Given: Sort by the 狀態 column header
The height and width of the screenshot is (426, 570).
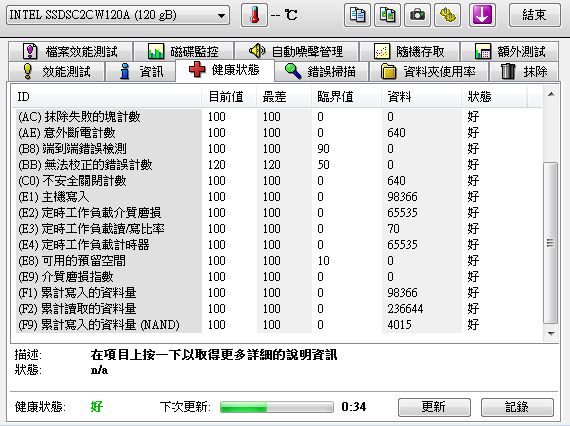Looking at the screenshot, I should [494, 97].
